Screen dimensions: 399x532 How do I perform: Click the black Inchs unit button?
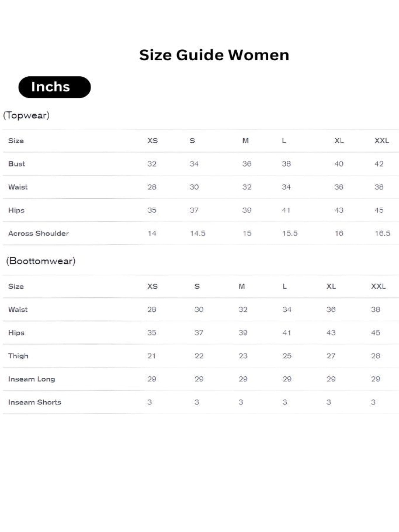(54, 87)
